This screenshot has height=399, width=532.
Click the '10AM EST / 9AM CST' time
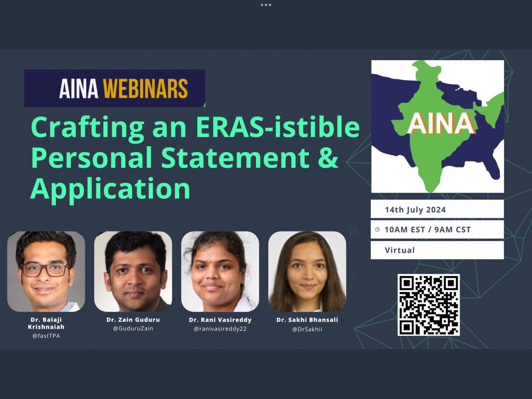click(427, 230)
